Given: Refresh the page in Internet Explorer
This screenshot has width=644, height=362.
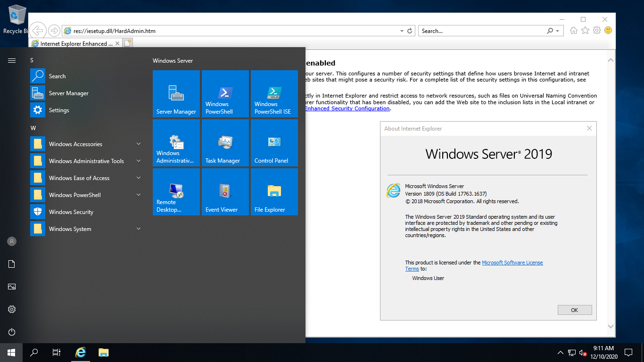Looking at the screenshot, I should tap(410, 31).
